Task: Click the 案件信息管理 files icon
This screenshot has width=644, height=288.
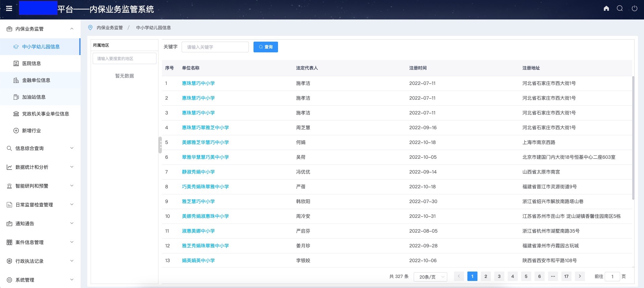Action: click(x=9, y=242)
